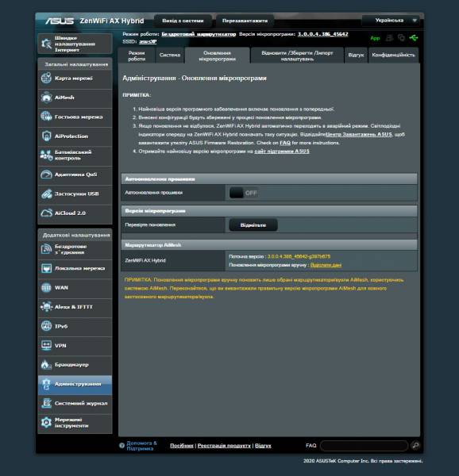Click the ASUS ZenWiFi AX Hybrid logo
The width and height of the screenshot is (459, 476).
pos(94,21)
